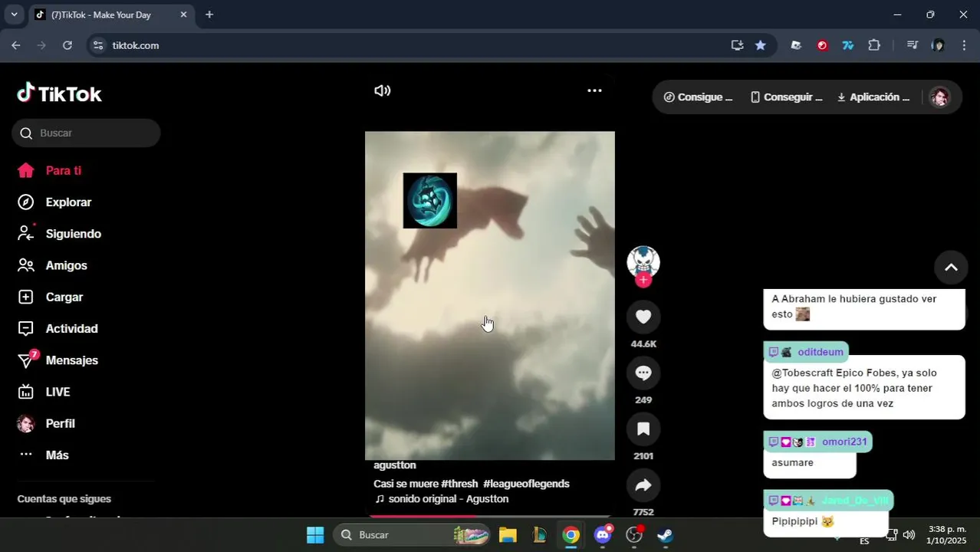
Task: Click the Thresh ability icon in video
Action: tap(430, 201)
